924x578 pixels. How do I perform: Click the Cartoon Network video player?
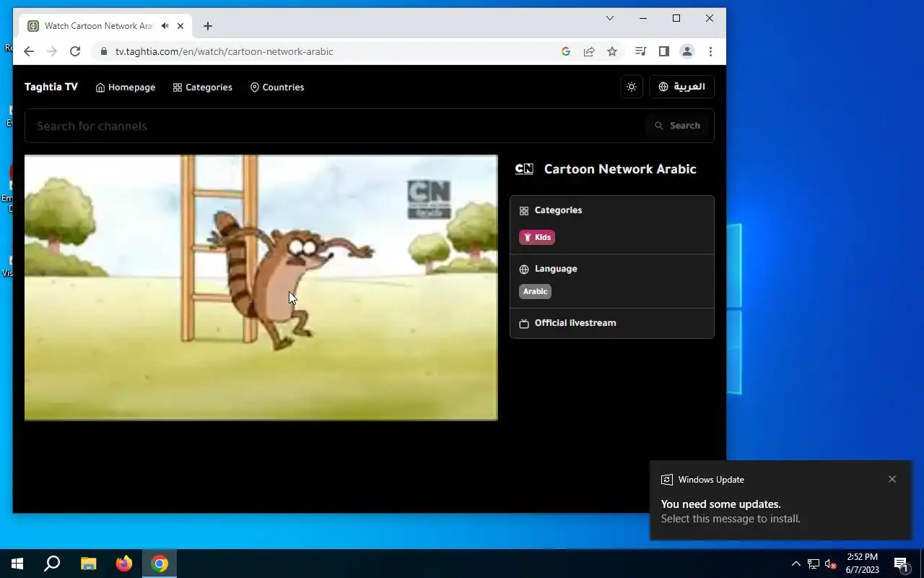261,288
